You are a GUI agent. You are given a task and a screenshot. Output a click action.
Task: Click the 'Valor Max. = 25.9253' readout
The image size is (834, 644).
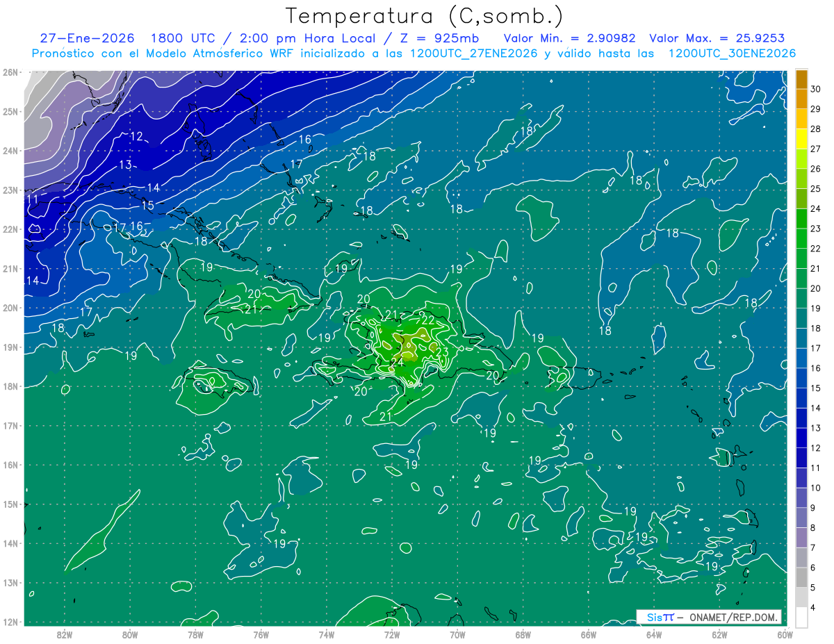pyautogui.click(x=717, y=38)
